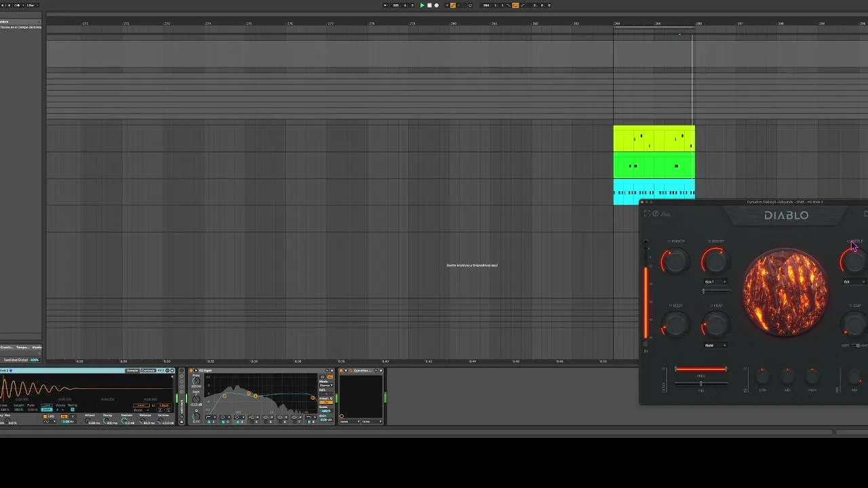This screenshot has width=868, height=488.
Task: Select the green MIDI clip
Action: point(654,165)
